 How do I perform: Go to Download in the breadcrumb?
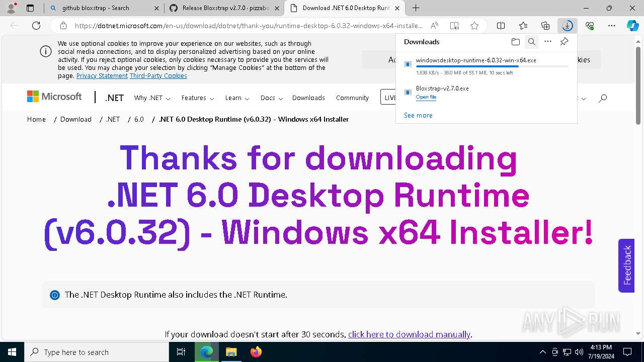(x=76, y=119)
